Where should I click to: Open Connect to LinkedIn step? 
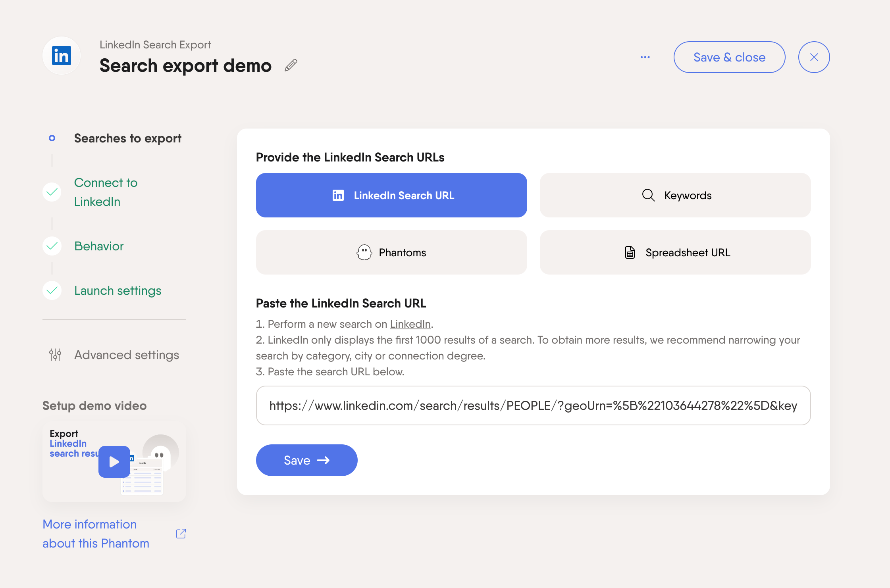tap(106, 192)
